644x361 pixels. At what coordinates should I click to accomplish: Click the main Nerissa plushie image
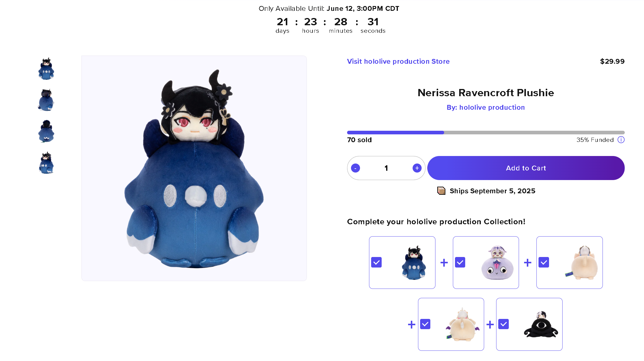pos(194,168)
